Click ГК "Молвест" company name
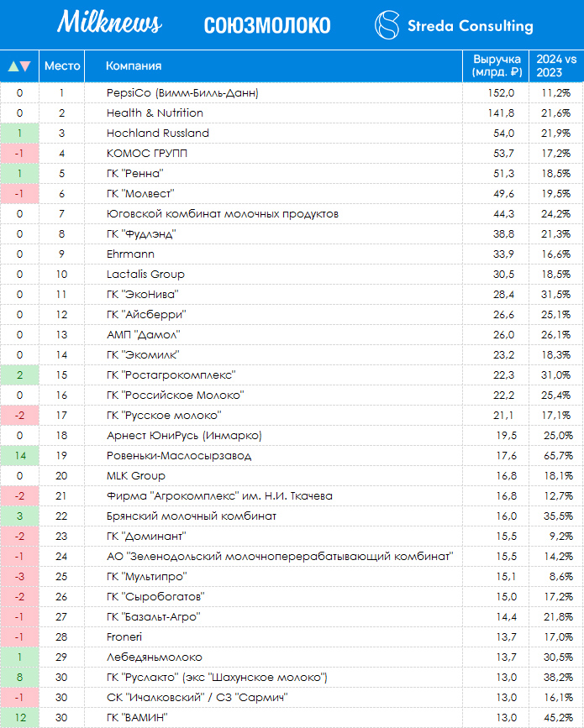Image resolution: width=584 pixels, height=728 pixels. (140, 194)
